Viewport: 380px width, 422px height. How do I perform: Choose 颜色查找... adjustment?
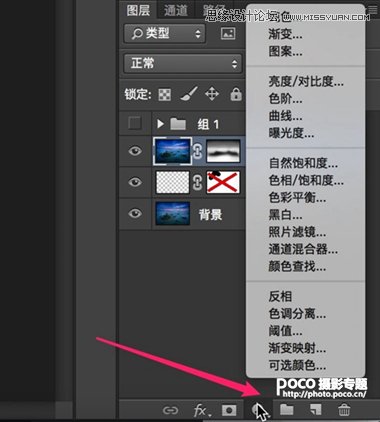297,267
